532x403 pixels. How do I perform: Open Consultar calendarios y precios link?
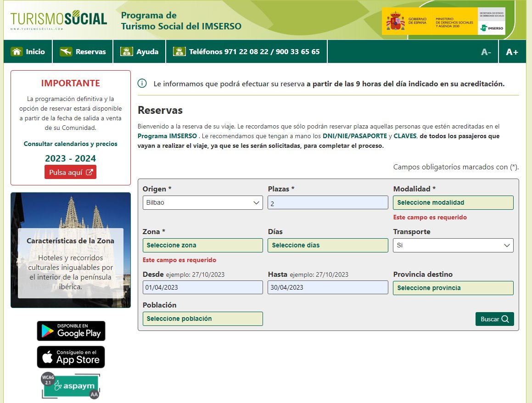[71, 144]
